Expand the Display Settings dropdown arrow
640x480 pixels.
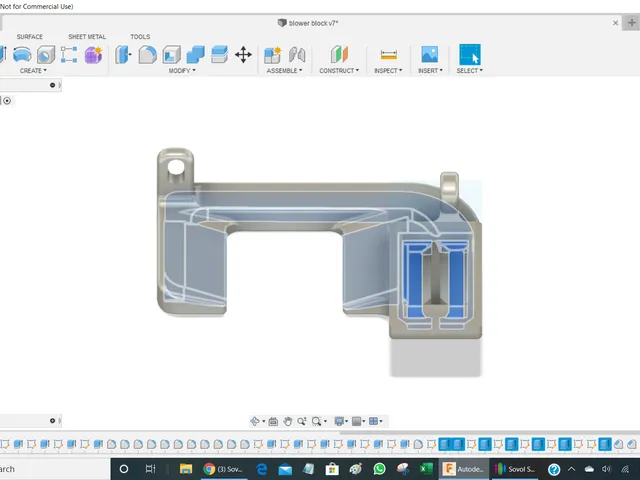[347, 421]
